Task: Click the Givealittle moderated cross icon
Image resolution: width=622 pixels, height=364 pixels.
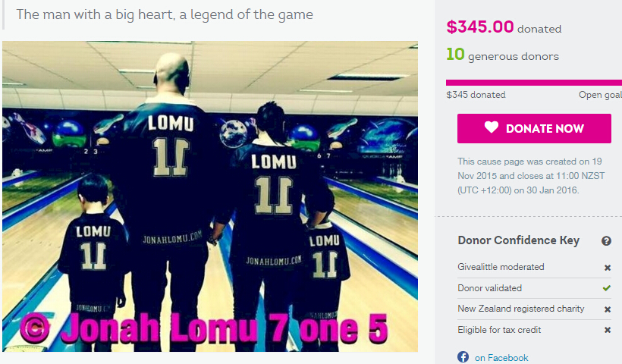Action: coord(608,268)
